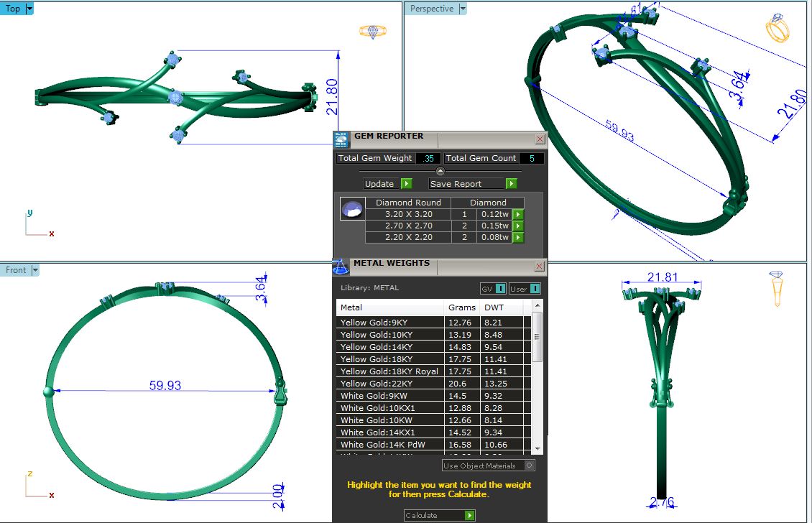812x523 pixels.
Task: Click the Metal Weights scale icon
Action: [x=341, y=266]
